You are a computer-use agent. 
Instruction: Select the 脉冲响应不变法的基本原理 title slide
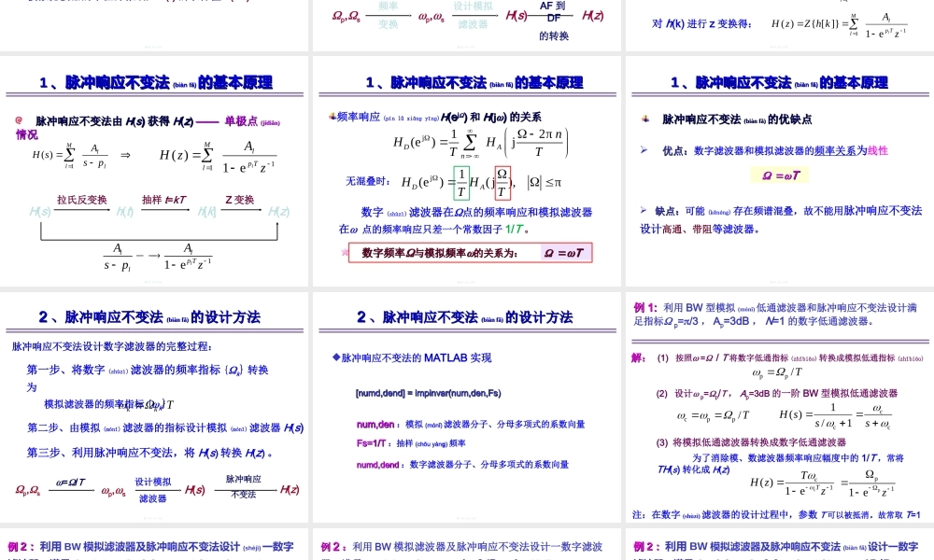(155, 82)
